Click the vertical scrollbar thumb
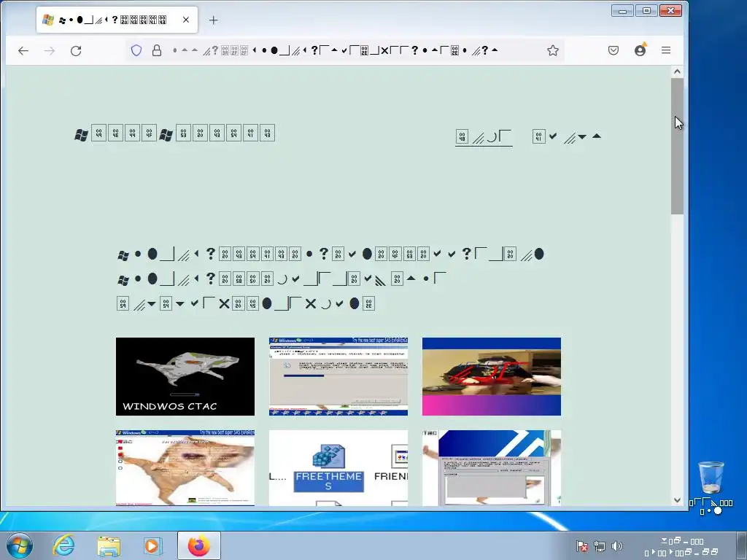 [677, 146]
